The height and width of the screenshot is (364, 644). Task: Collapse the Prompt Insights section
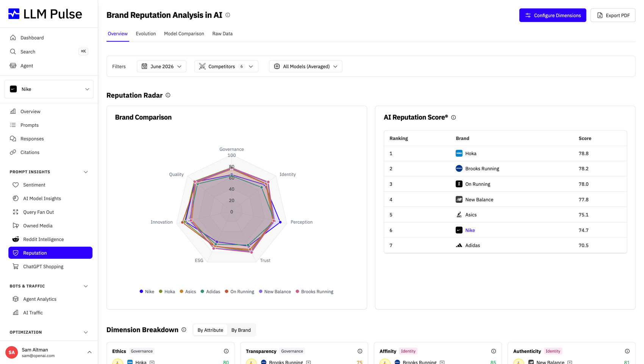(x=86, y=172)
